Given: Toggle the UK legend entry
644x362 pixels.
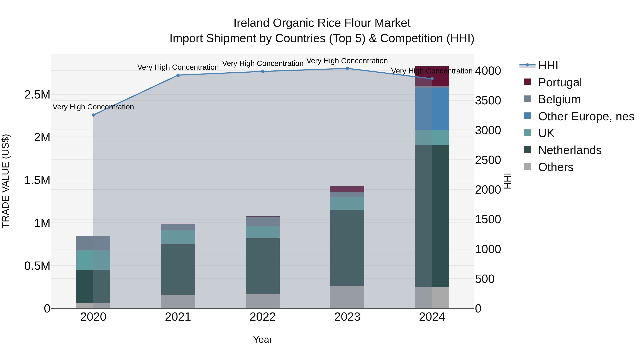Looking at the screenshot, I should click(x=539, y=133).
